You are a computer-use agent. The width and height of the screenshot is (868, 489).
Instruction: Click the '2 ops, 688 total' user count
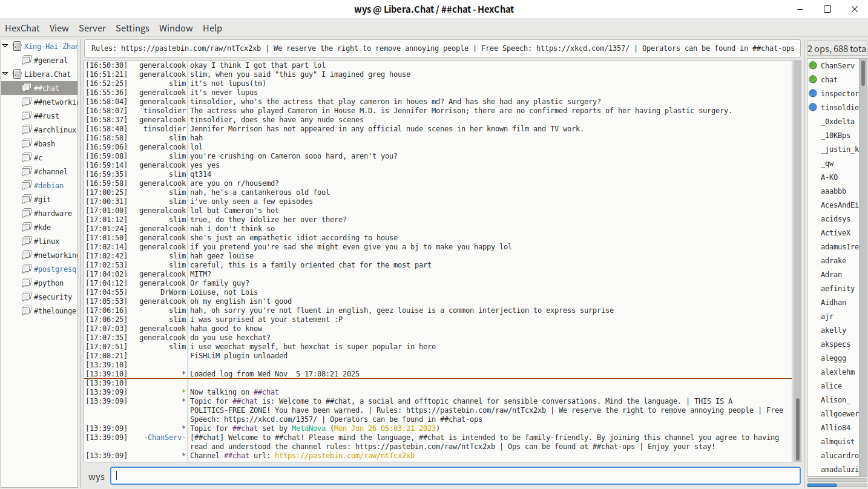pyautogui.click(x=837, y=48)
